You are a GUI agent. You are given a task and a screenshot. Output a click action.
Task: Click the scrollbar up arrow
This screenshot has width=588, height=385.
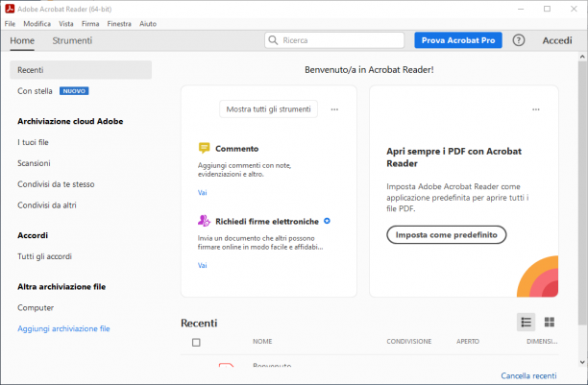coord(582,57)
